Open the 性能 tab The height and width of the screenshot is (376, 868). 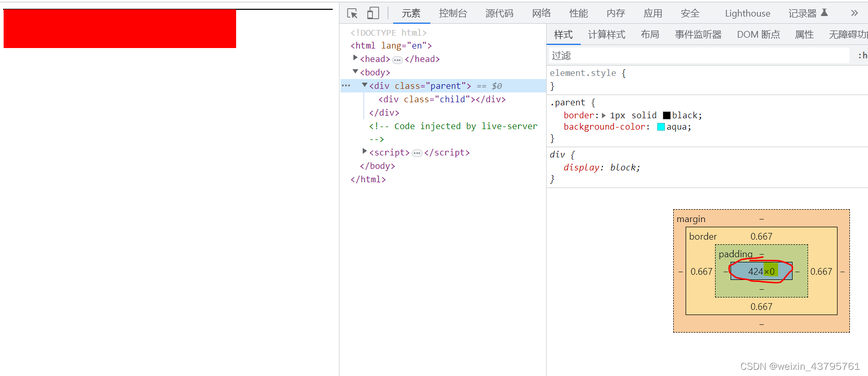click(579, 13)
